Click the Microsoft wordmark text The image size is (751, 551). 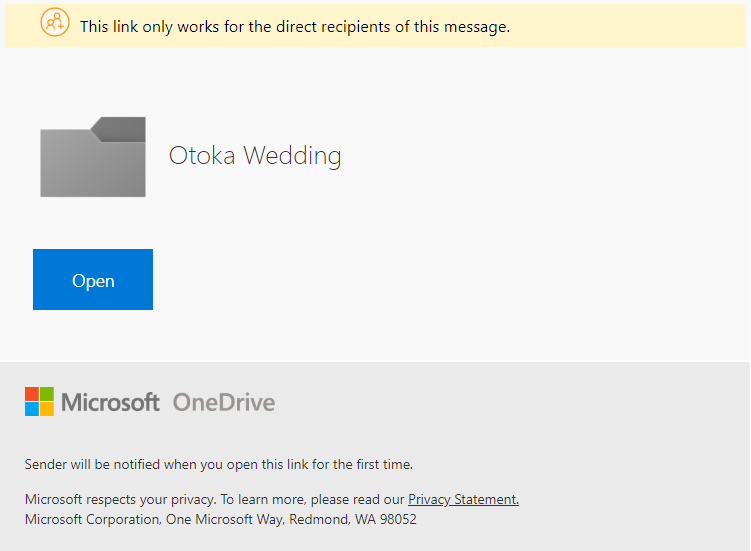(110, 402)
